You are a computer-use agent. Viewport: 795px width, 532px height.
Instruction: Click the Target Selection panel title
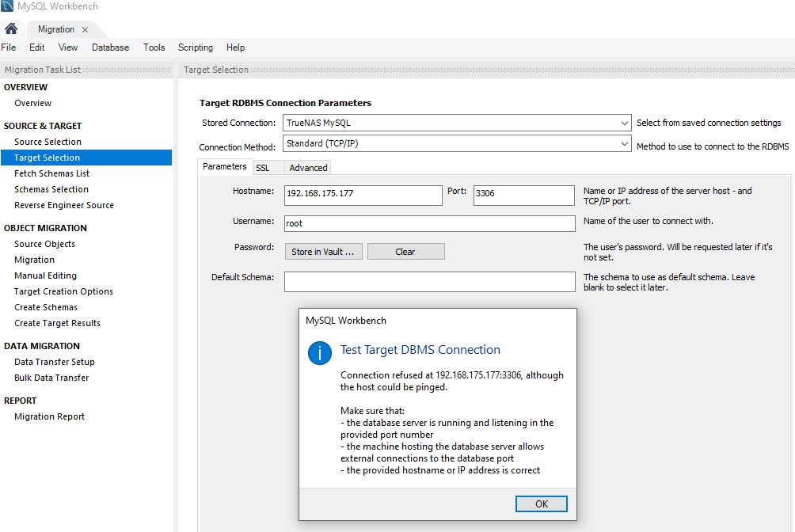pyautogui.click(x=216, y=70)
